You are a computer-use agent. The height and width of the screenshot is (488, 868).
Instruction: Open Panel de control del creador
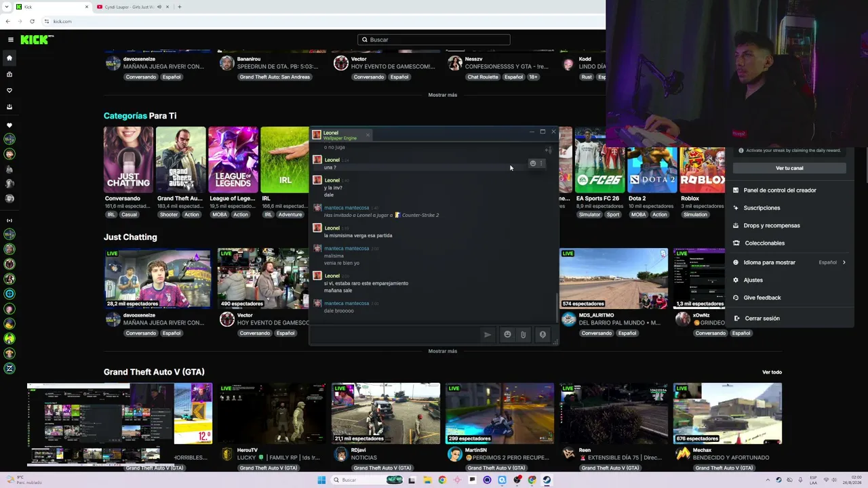pos(780,190)
